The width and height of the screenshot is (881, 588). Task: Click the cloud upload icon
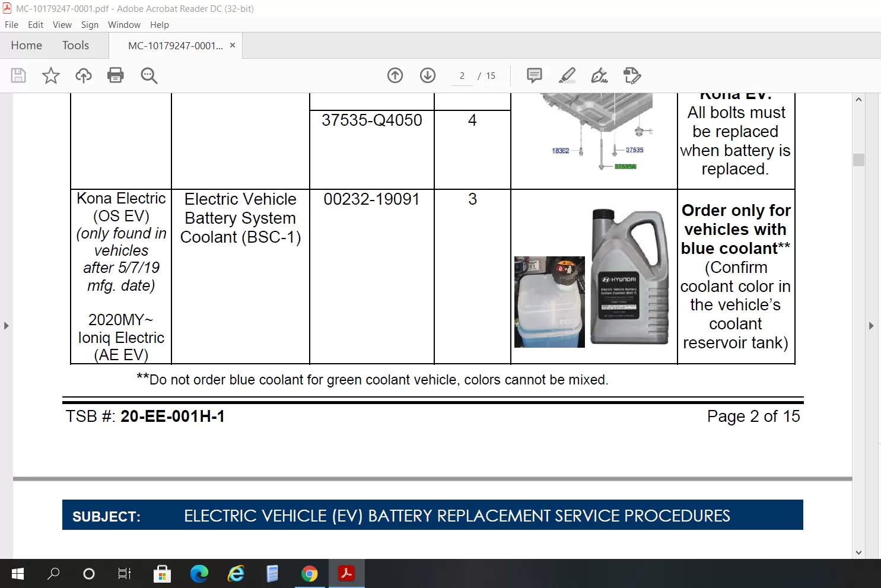click(x=84, y=75)
